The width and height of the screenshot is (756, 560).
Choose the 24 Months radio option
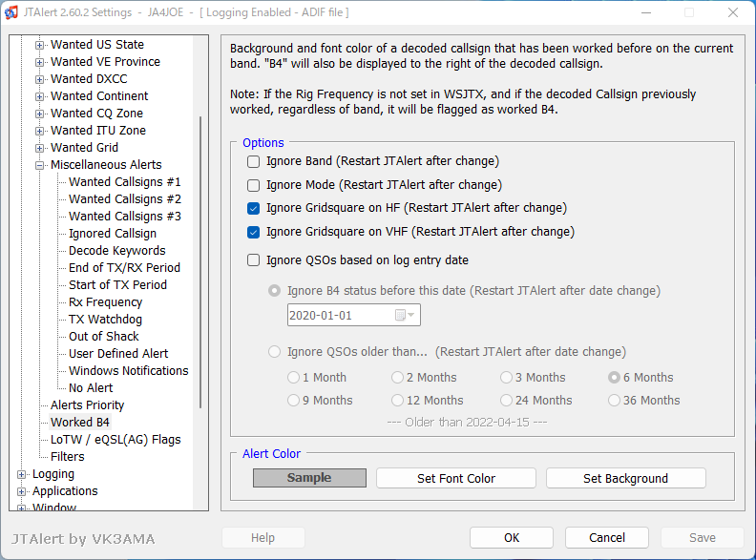pos(506,400)
